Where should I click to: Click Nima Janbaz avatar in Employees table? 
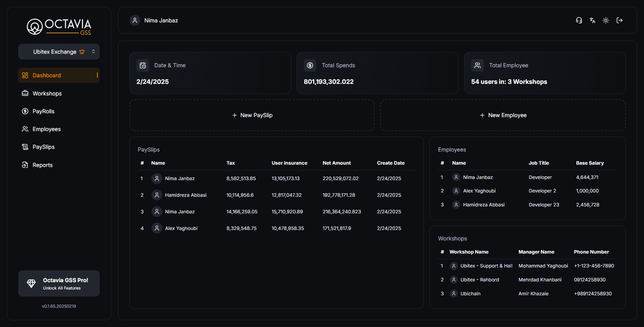click(x=456, y=177)
